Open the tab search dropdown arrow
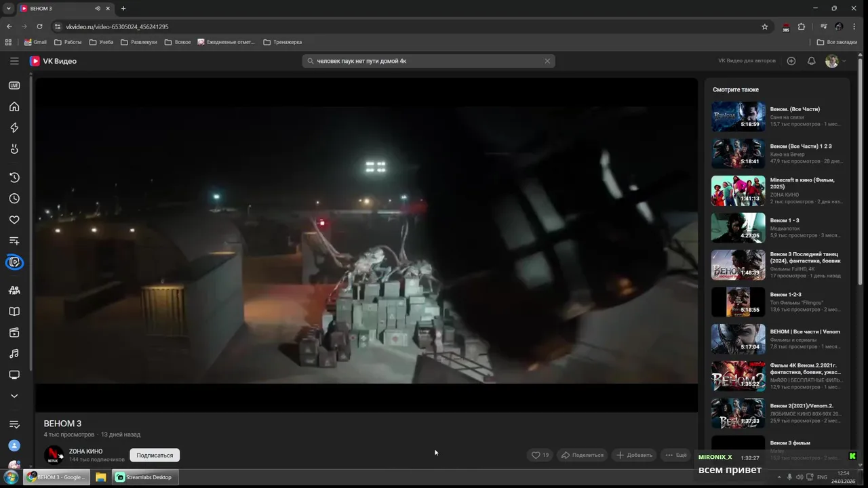 (9, 8)
